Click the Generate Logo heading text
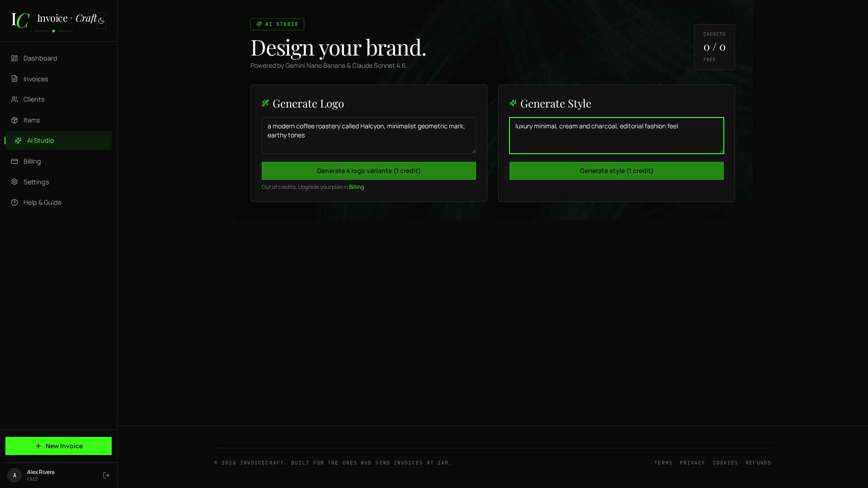 pos(308,103)
